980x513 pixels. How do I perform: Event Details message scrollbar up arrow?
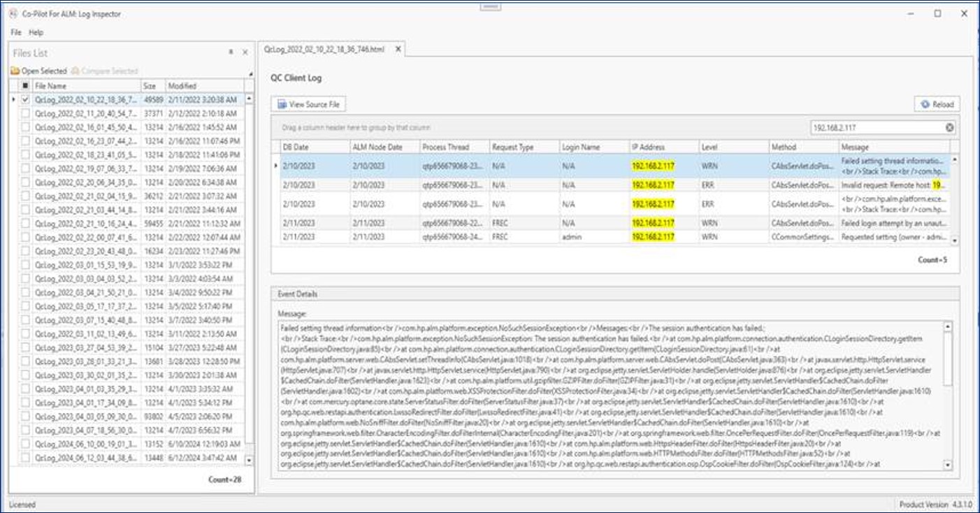(948, 326)
